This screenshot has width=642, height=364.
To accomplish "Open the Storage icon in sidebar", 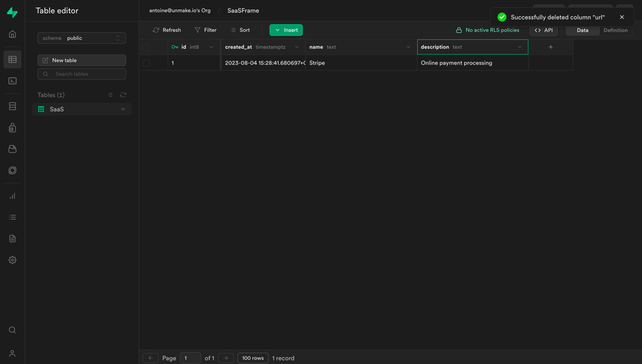I will (12, 149).
